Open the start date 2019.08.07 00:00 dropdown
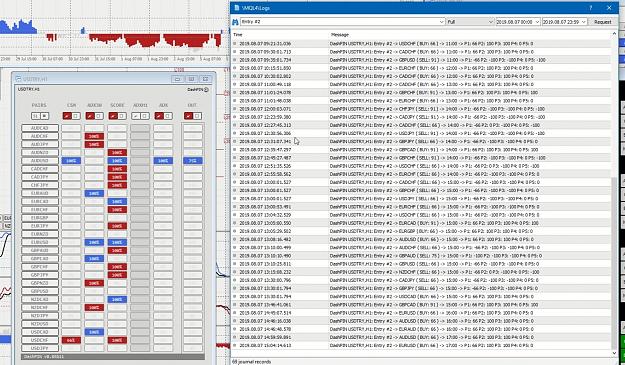 [x=518, y=22]
